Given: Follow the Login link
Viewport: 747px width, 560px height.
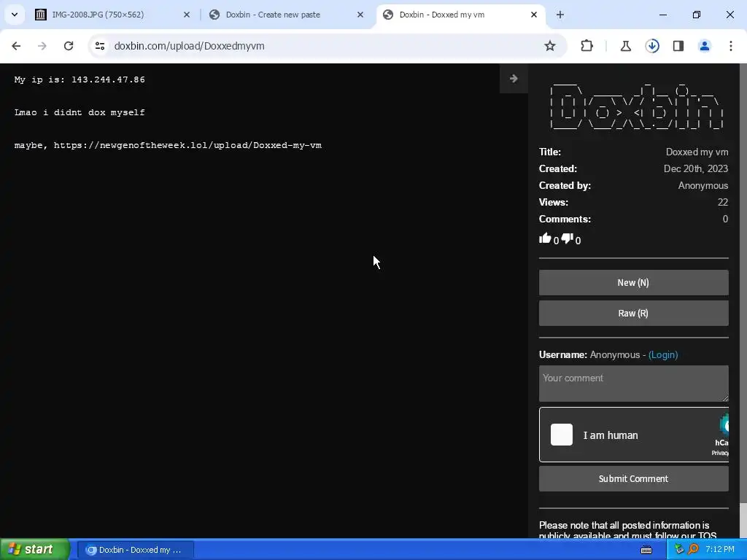Looking at the screenshot, I should point(663,355).
